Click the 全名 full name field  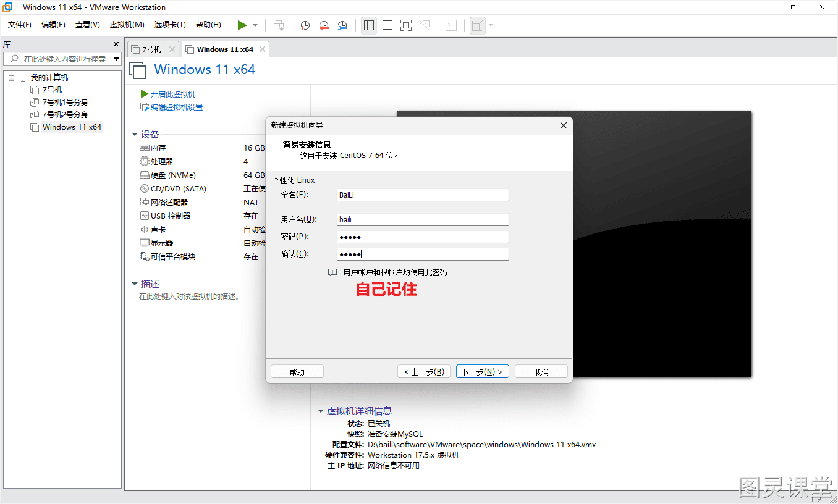coord(423,195)
